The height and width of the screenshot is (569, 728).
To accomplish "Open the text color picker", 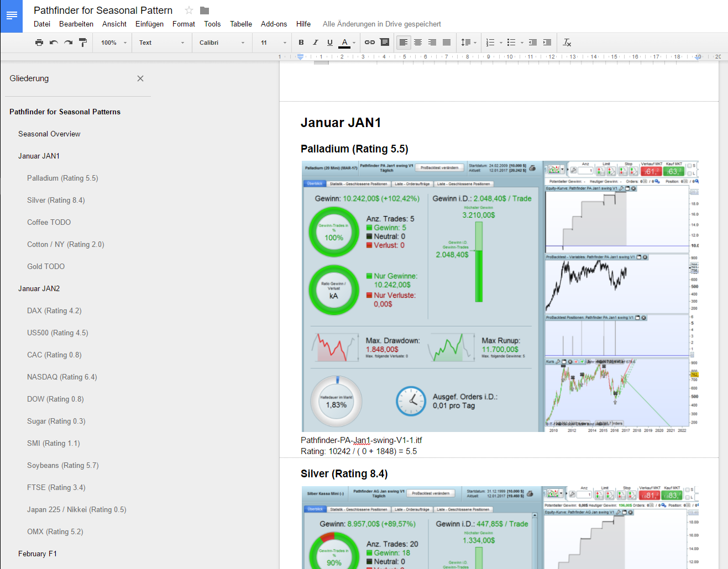I will (347, 43).
